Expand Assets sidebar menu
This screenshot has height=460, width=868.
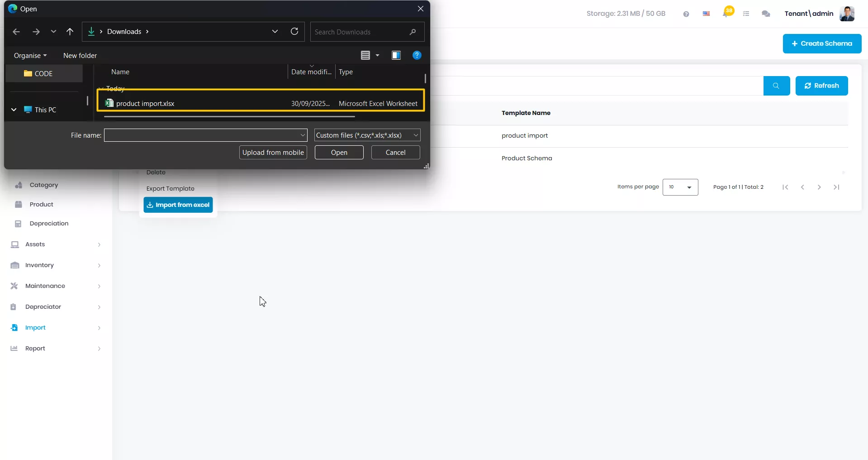tap(56, 244)
